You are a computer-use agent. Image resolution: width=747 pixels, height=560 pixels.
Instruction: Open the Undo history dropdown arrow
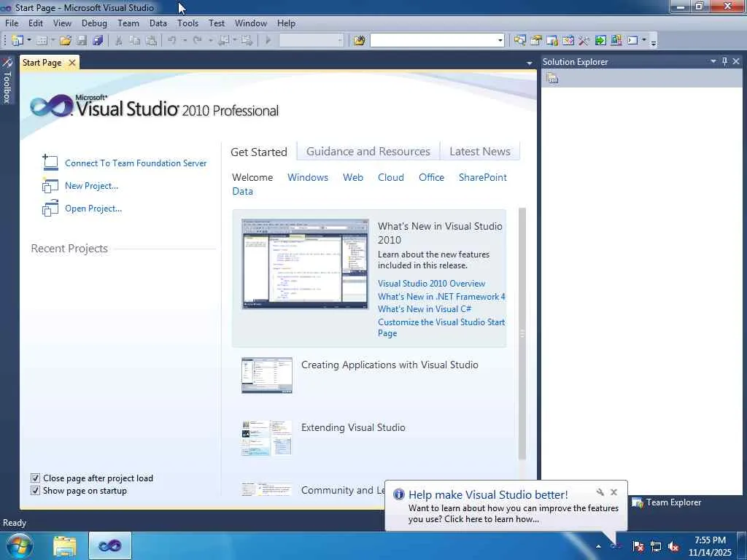tap(185, 41)
